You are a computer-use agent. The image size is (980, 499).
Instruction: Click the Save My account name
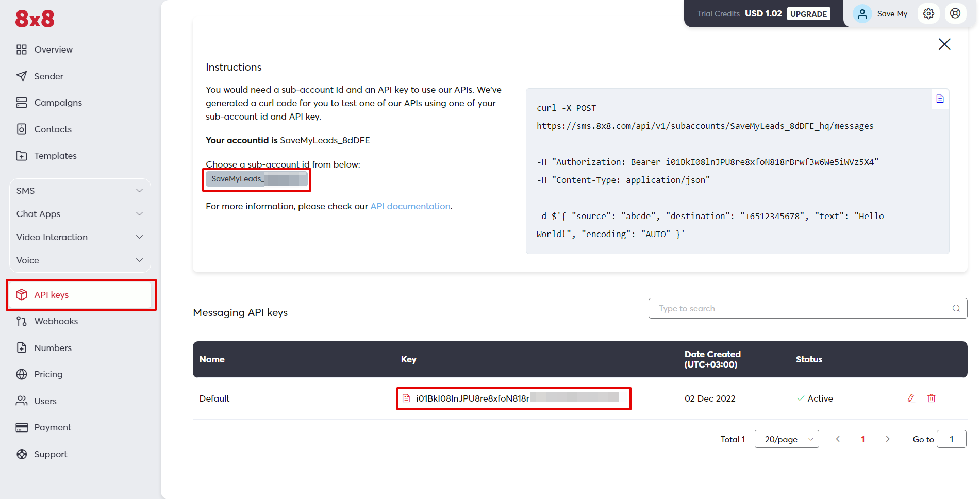[x=892, y=14]
